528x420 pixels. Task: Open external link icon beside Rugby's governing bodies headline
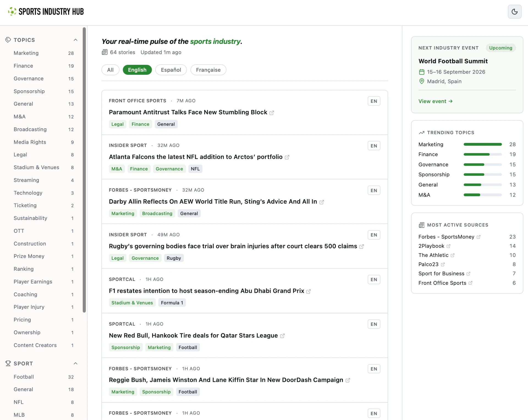point(362,247)
